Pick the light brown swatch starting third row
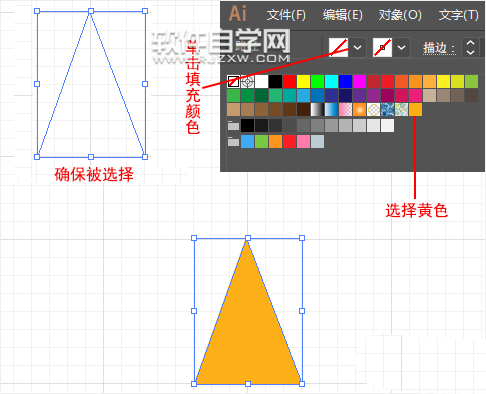This screenshot has width=486, height=394. (x=233, y=109)
